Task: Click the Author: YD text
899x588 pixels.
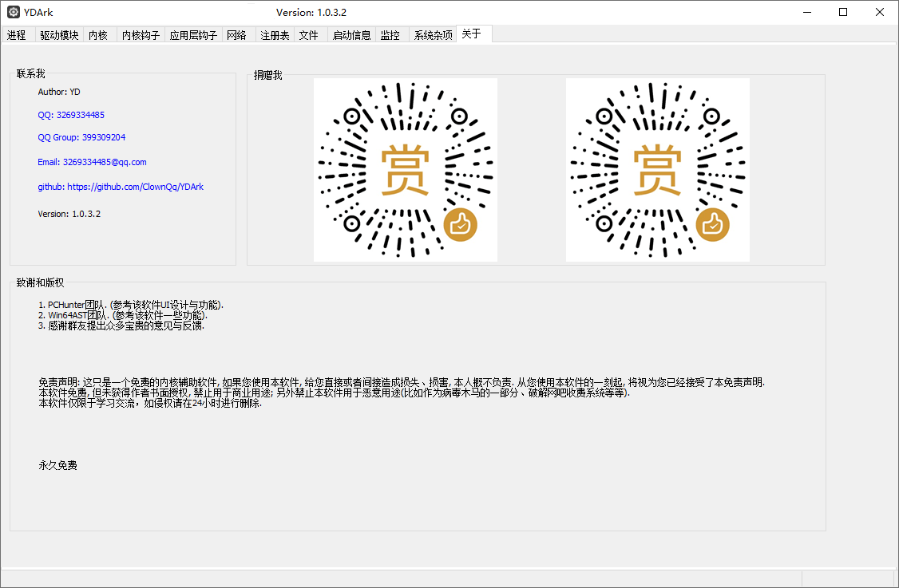Action: point(59,92)
